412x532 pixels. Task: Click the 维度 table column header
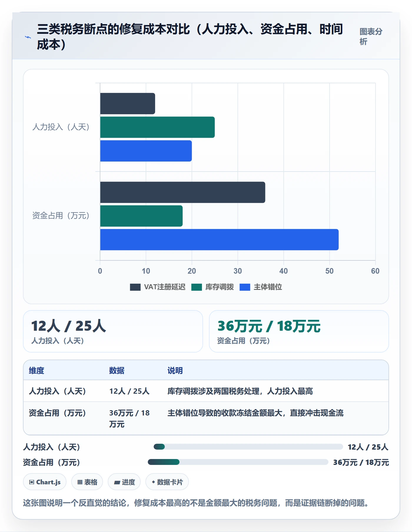tap(36, 370)
